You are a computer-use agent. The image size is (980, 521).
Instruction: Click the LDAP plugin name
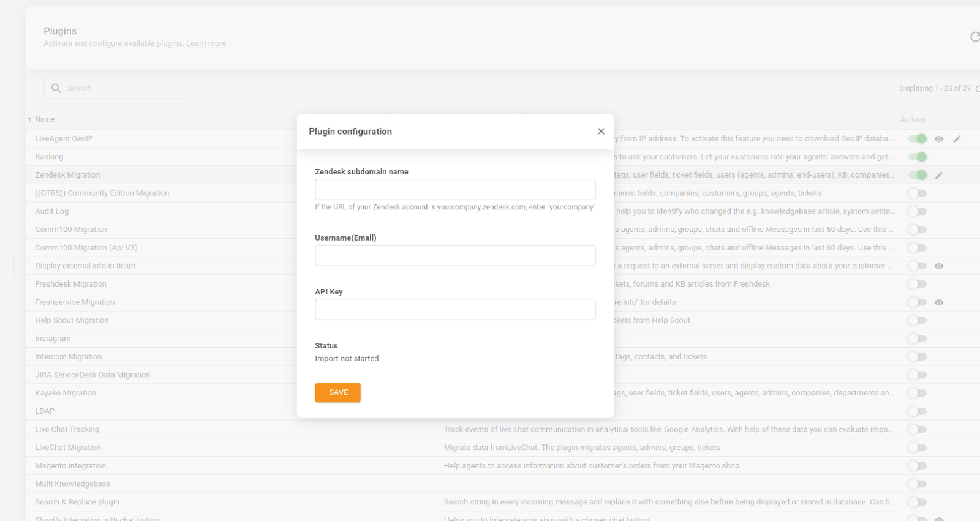coord(45,411)
